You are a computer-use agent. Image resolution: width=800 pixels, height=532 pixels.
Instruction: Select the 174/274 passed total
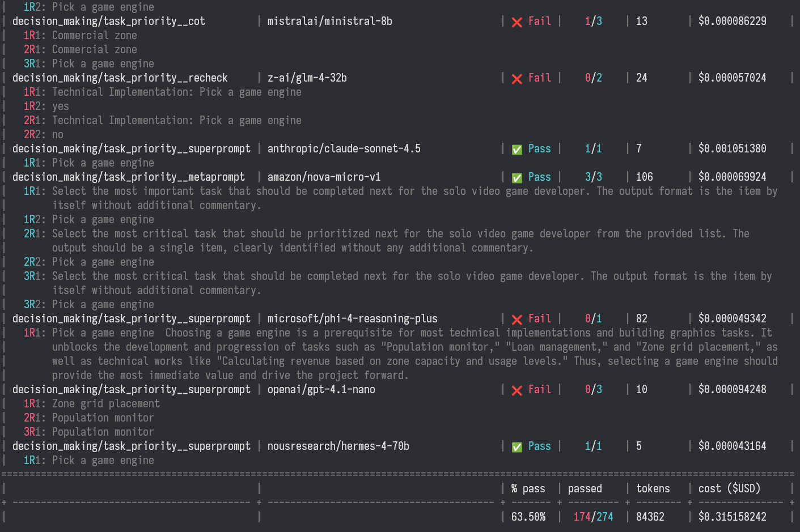click(x=593, y=517)
